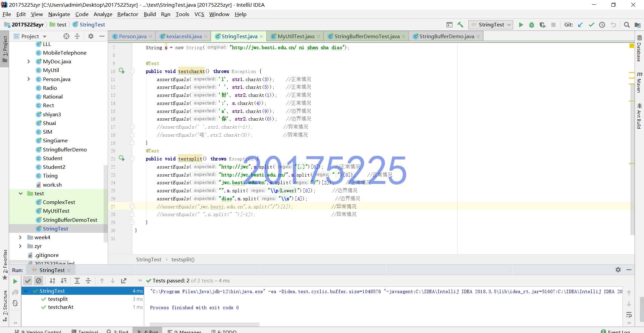Expand the zyr folder
Viewport: 644px width, 333px height.
pos(20,246)
